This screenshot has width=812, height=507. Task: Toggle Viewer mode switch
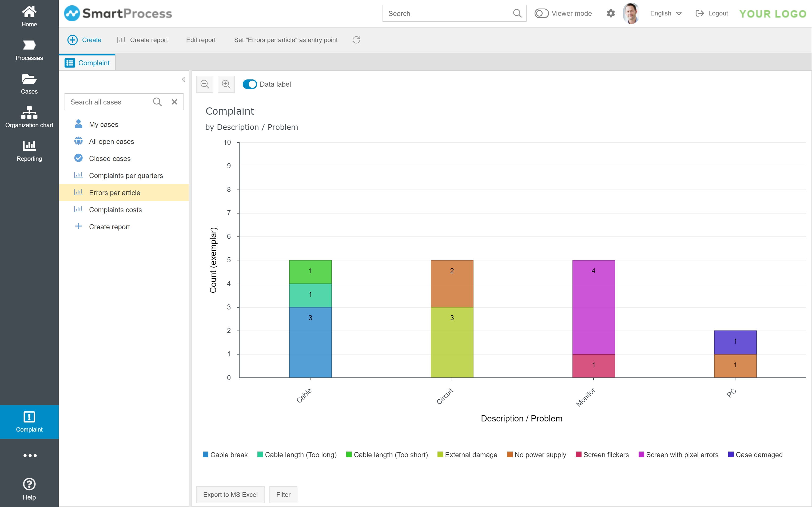(541, 13)
